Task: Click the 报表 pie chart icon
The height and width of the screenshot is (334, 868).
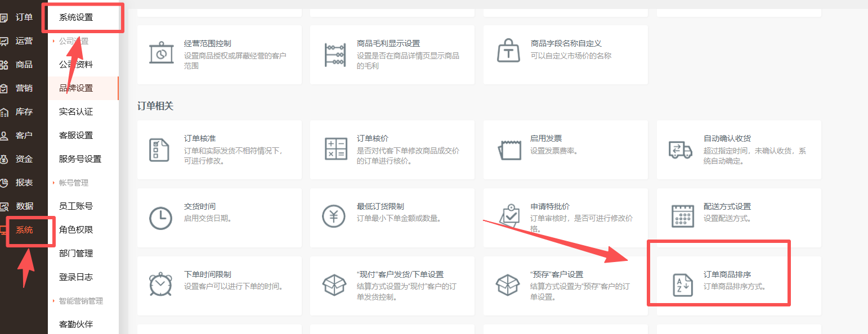Action: click(x=4, y=183)
